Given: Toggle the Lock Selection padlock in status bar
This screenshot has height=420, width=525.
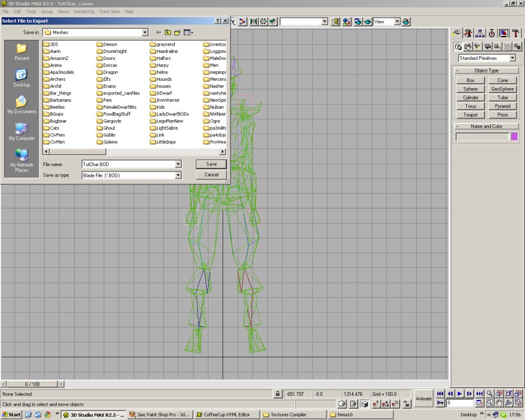Looking at the screenshot, I should (277, 394).
